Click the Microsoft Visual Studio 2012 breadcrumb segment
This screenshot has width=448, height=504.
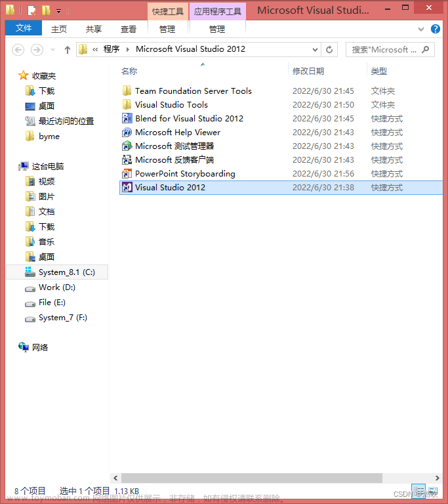coord(191,49)
